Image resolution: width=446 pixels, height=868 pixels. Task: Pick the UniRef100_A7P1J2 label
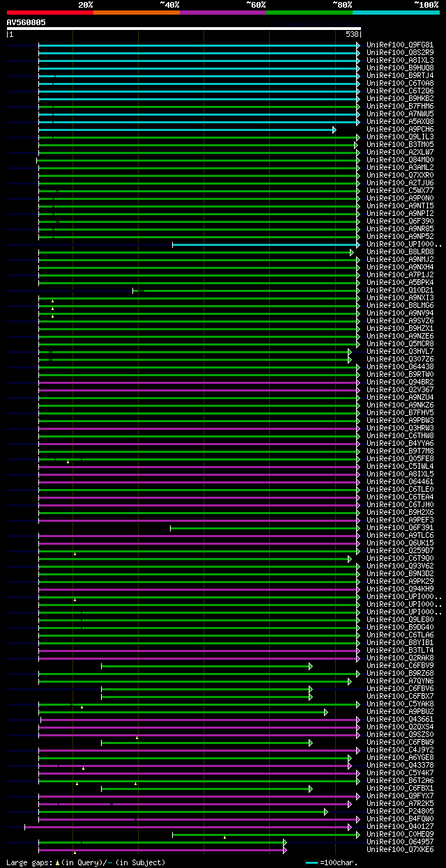pos(400,275)
